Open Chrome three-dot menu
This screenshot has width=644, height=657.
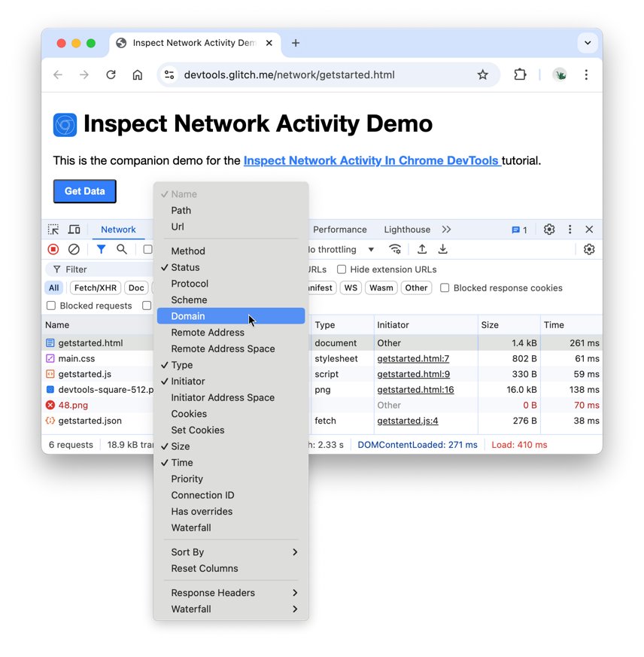point(586,75)
